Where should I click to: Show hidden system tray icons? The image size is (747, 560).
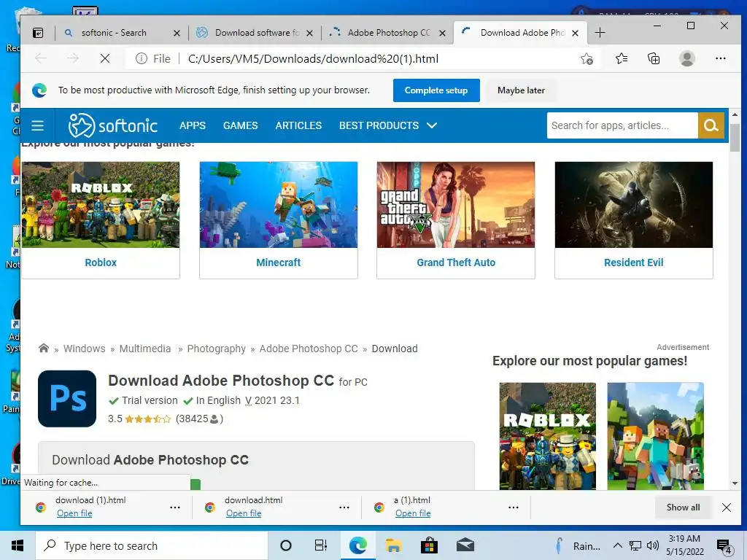(x=617, y=545)
